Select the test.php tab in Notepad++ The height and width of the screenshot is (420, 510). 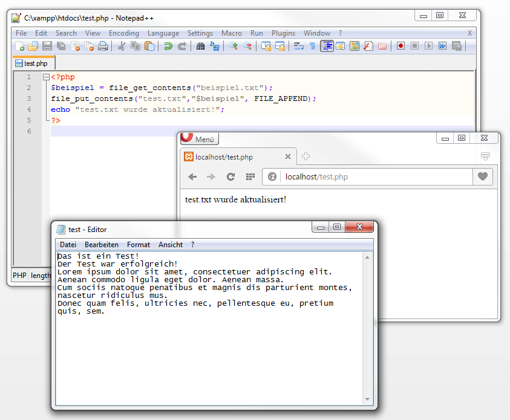(x=34, y=63)
